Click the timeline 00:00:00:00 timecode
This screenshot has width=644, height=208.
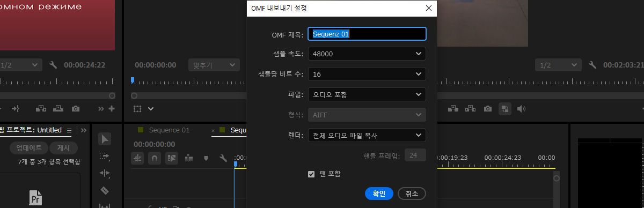point(155,144)
